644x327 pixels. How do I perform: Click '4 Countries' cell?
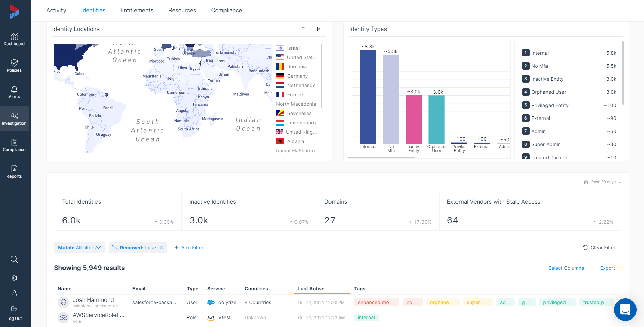coord(258,302)
